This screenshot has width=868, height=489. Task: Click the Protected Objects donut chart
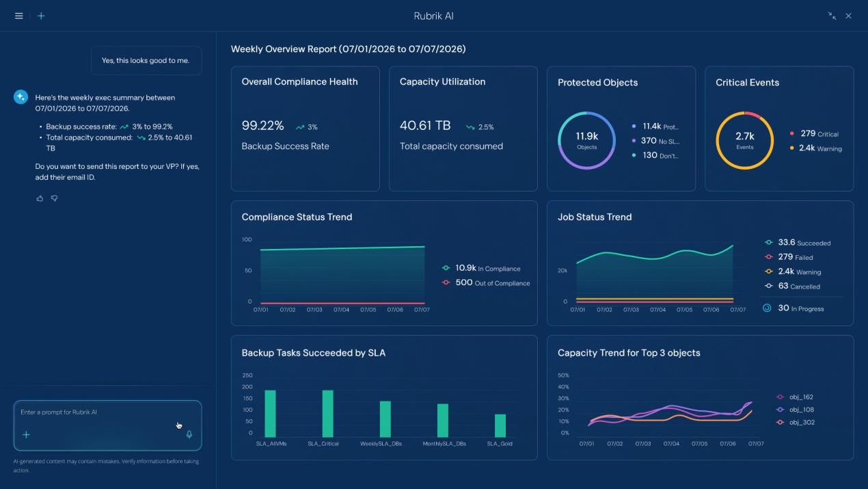click(x=586, y=140)
